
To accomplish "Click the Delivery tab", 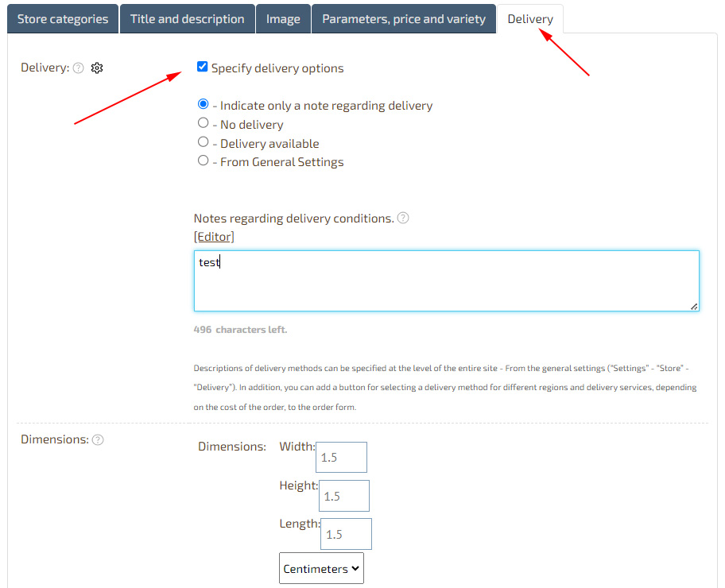I will coord(529,19).
